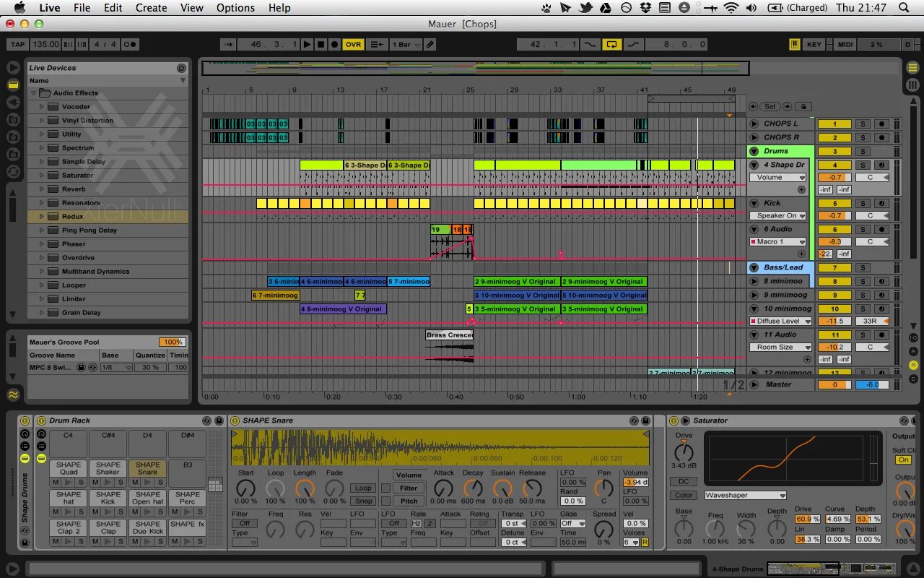This screenshot has height=578, width=924.
Task: Open the Plug-in Devices browser icon
Action: click(x=13, y=102)
